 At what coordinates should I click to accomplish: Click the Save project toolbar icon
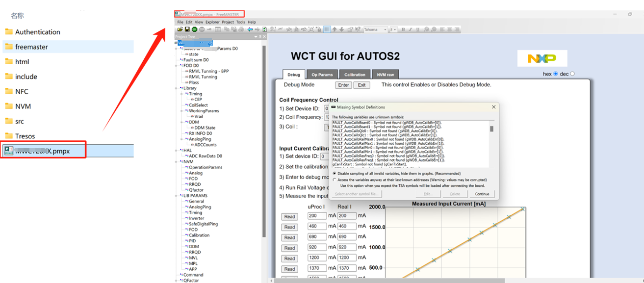(x=187, y=29)
